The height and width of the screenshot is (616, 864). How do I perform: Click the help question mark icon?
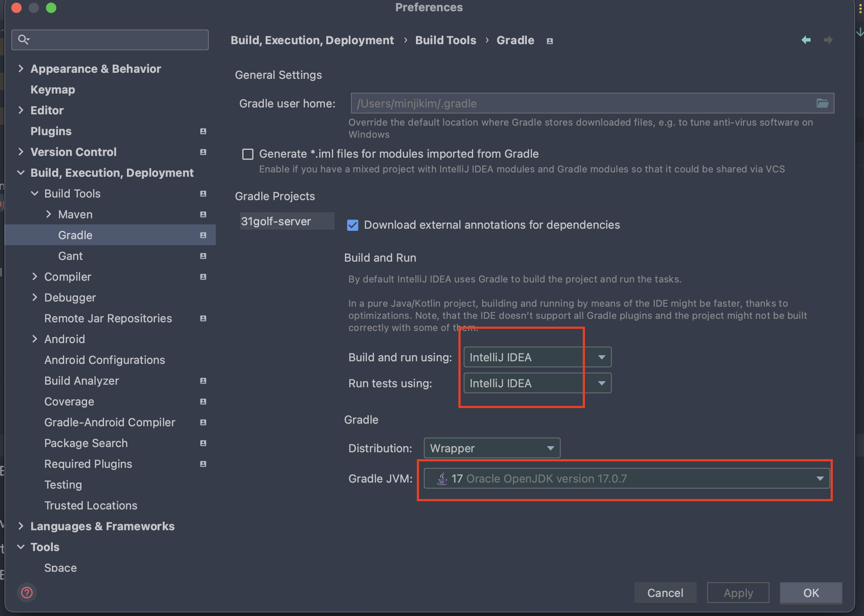point(27,592)
